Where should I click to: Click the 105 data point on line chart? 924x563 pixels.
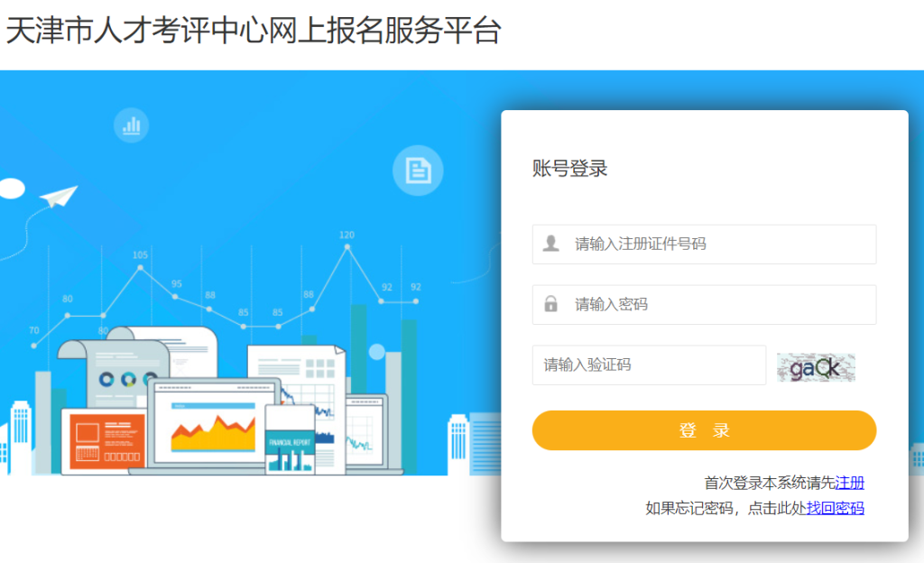click(x=140, y=267)
